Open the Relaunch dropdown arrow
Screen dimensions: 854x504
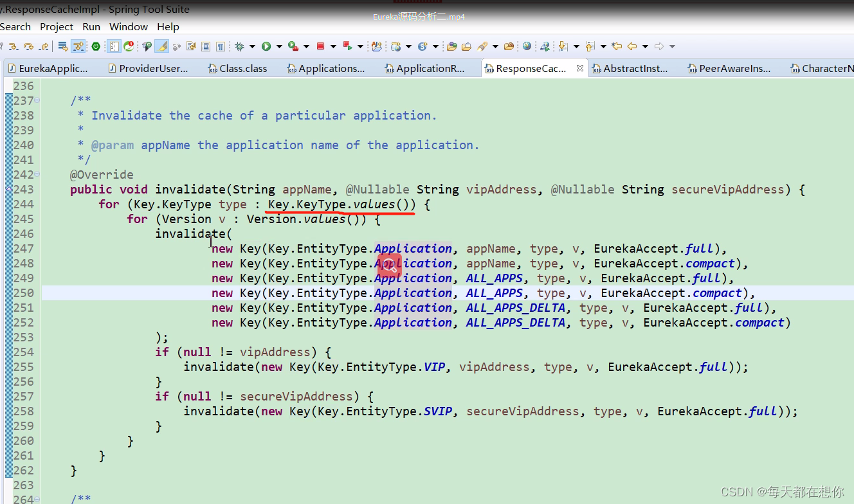(x=360, y=46)
